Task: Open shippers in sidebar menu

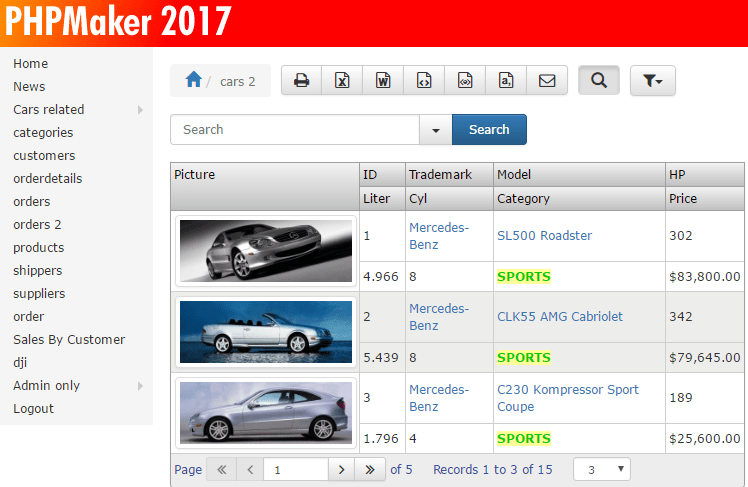Action: tap(38, 270)
